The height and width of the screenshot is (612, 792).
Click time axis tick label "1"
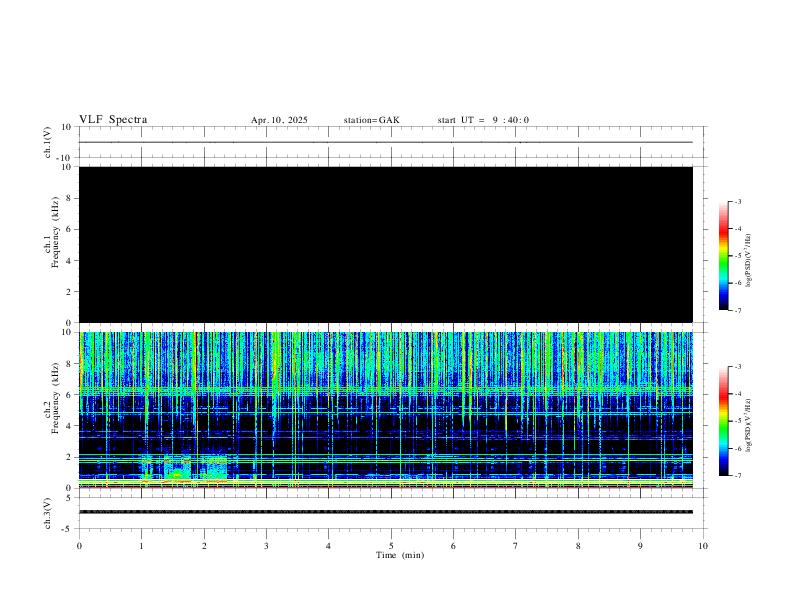[x=141, y=546]
